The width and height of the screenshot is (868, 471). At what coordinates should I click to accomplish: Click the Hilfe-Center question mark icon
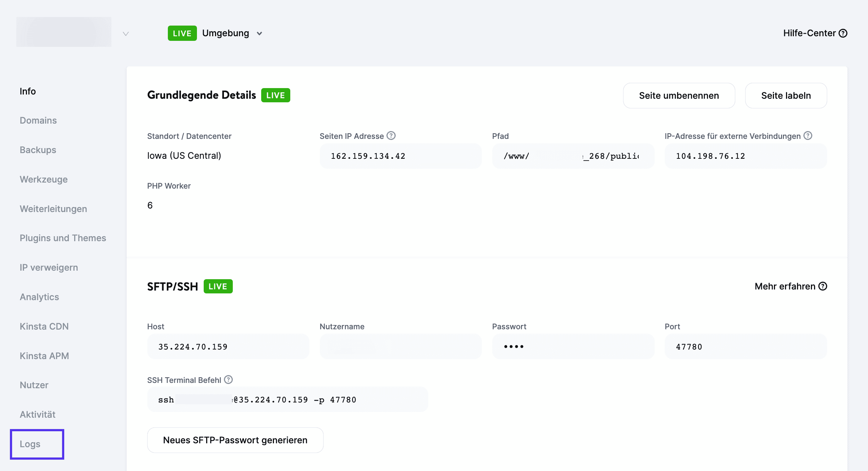(x=843, y=33)
